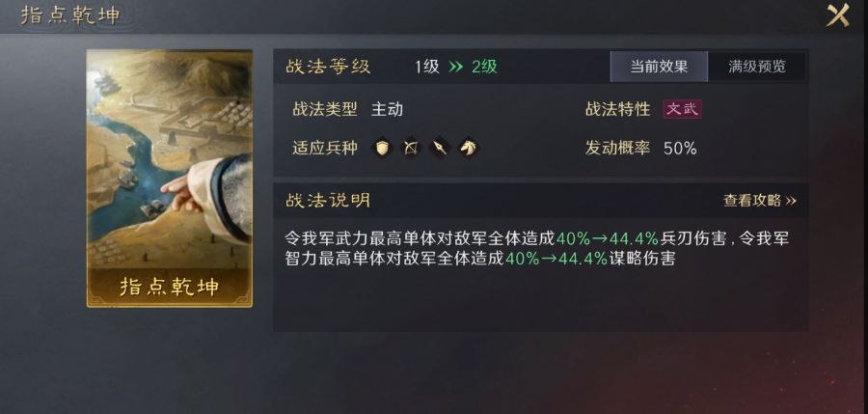
Task: Close panel with crossed swords icon
Action: click(x=838, y=15)
